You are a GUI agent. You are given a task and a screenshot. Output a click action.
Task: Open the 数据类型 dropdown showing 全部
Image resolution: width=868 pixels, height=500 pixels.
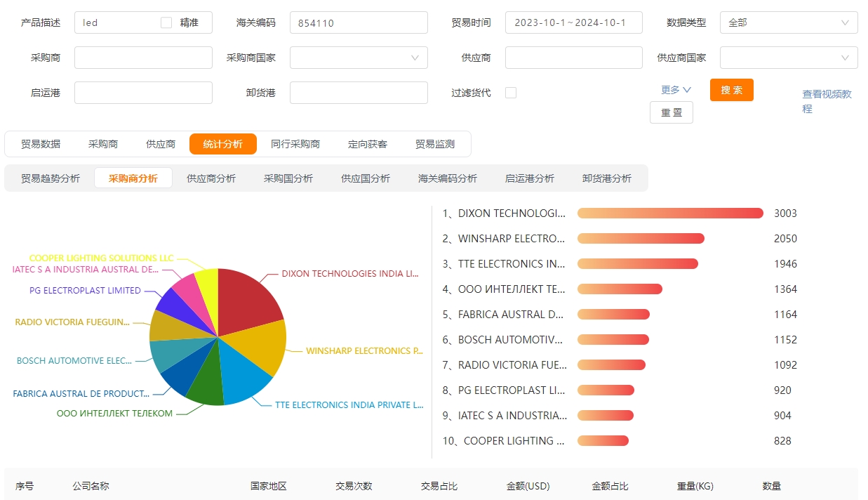789,22
